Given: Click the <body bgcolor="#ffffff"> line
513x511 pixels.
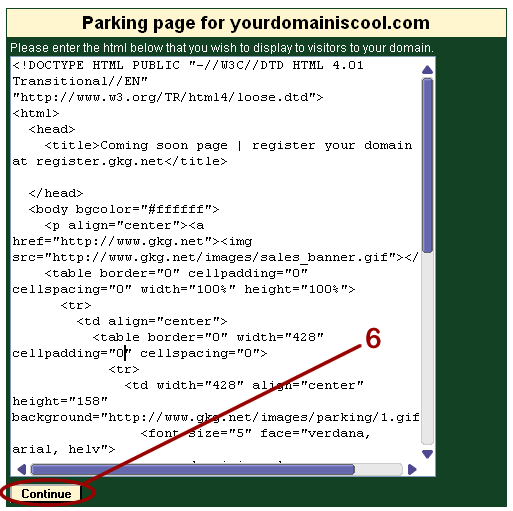Looking at the screenshot, I should 124,209.
